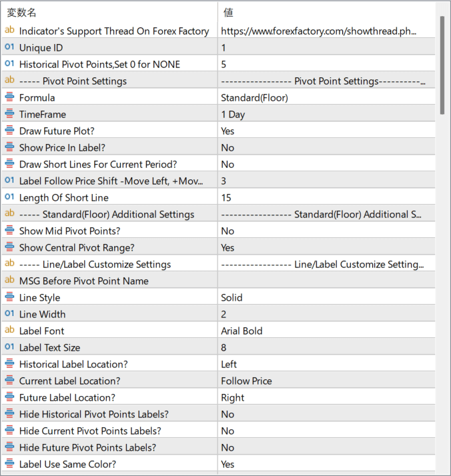Edit the Label Text Size value field
The image size is (451, 476).
point(327,347)
